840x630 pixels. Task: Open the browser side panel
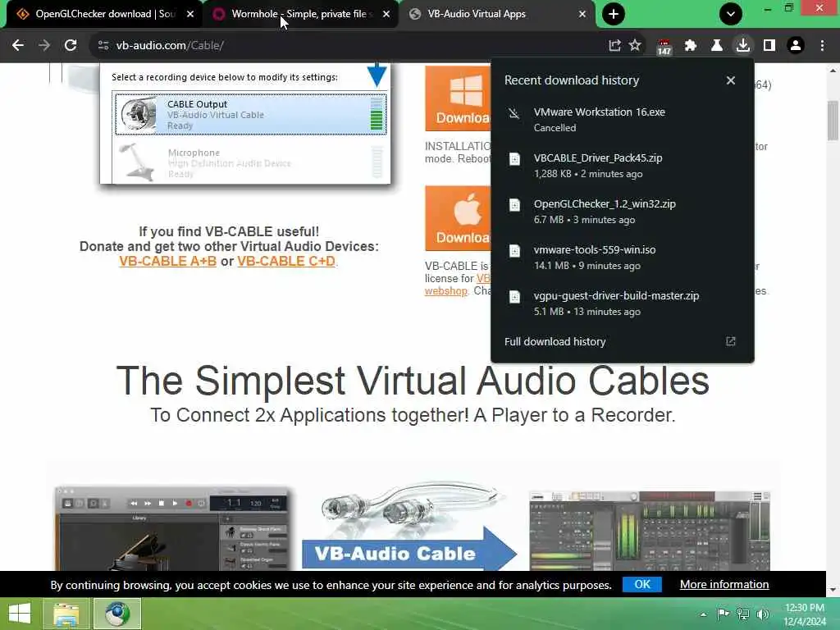click(x=769, y=46)
